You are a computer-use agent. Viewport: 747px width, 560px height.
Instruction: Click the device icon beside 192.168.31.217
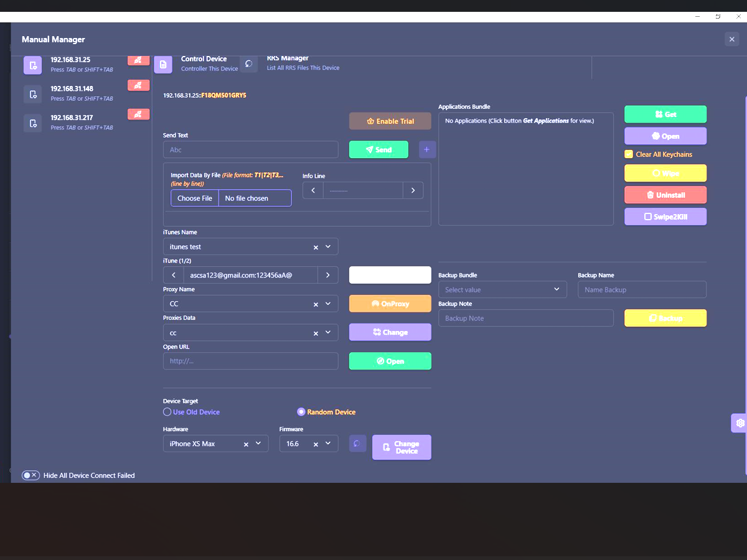pyautogui.click(x=33, y=123)
